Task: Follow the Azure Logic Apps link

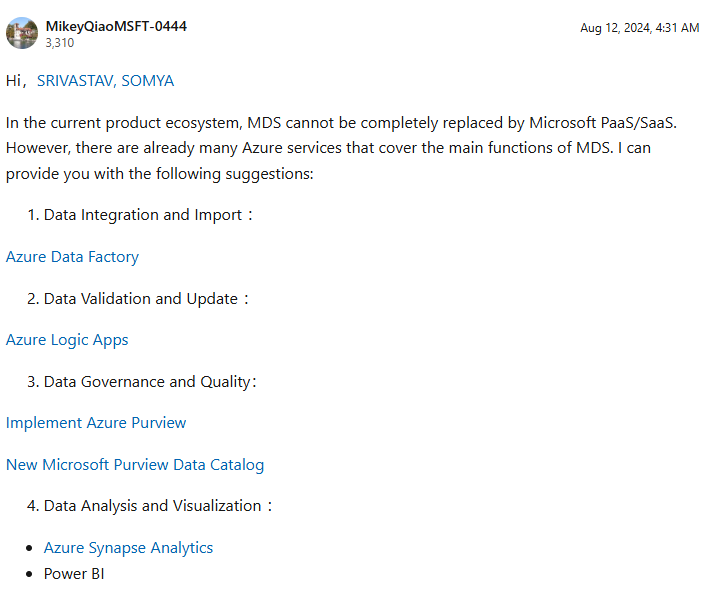Action: click(67, 340)
